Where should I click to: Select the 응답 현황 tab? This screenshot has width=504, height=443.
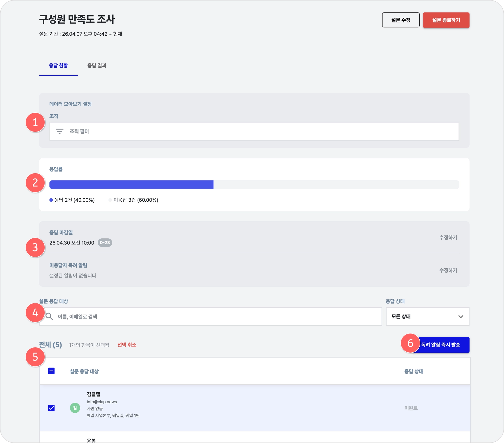(x=58, y=66)
